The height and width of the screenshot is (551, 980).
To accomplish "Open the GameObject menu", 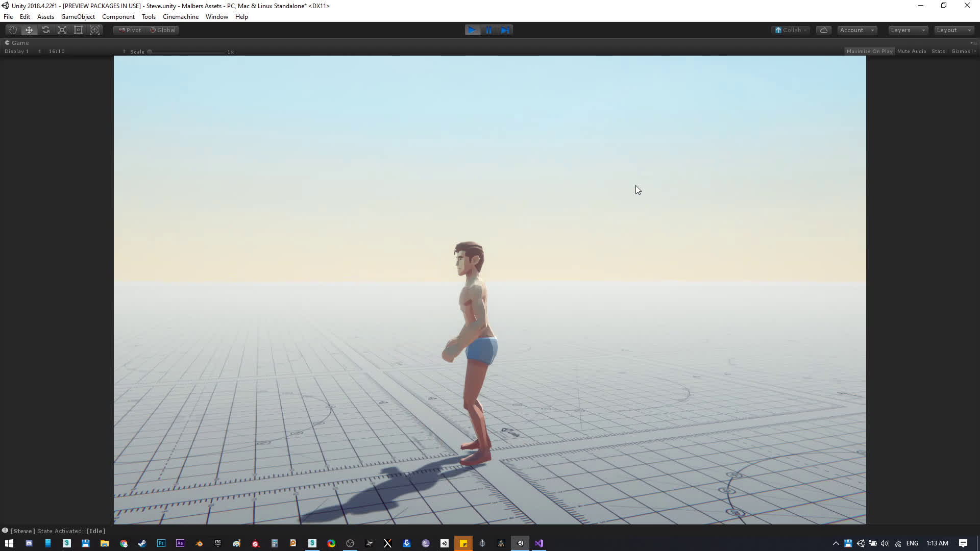I will pos(78,17).
